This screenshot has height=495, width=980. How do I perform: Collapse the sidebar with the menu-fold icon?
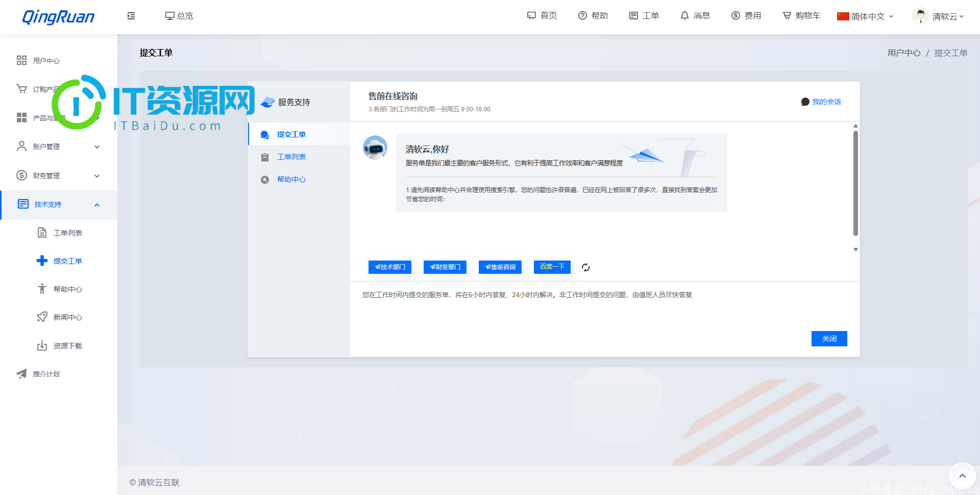click(x=131, y=16)
